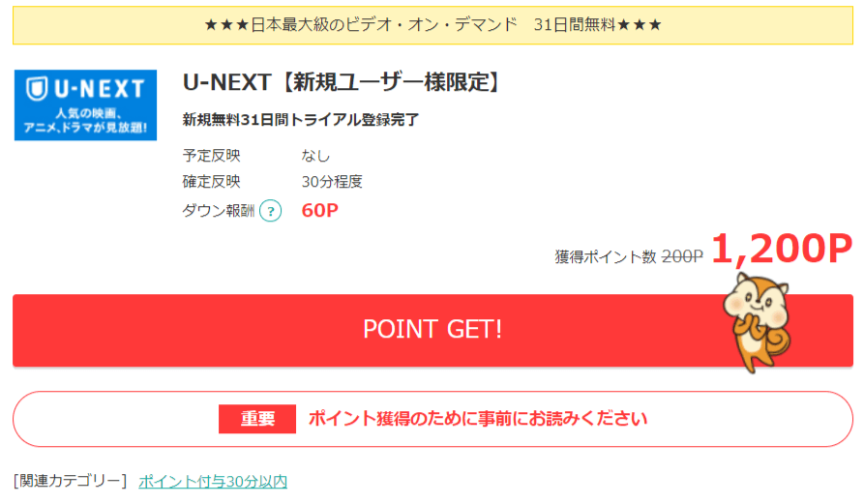The height and width of the screenshot is (504, 864).
Task: Click the 1,200P point amount
Action: click(x=782, y=249)
